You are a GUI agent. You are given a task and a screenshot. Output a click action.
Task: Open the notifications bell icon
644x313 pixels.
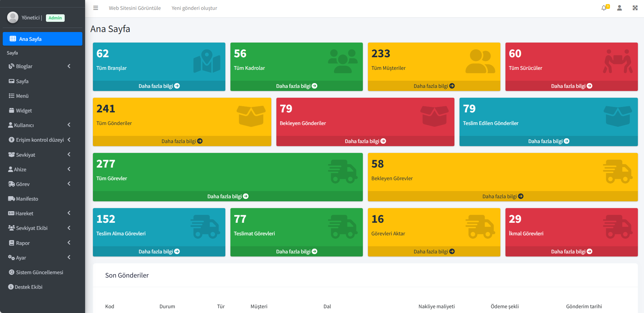coord(604,8)
